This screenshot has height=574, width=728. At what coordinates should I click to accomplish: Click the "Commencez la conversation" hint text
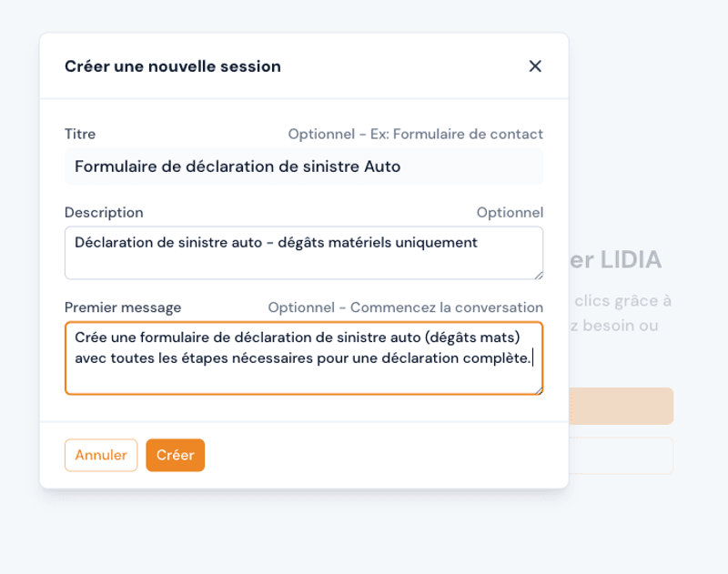tap(447, 307)
